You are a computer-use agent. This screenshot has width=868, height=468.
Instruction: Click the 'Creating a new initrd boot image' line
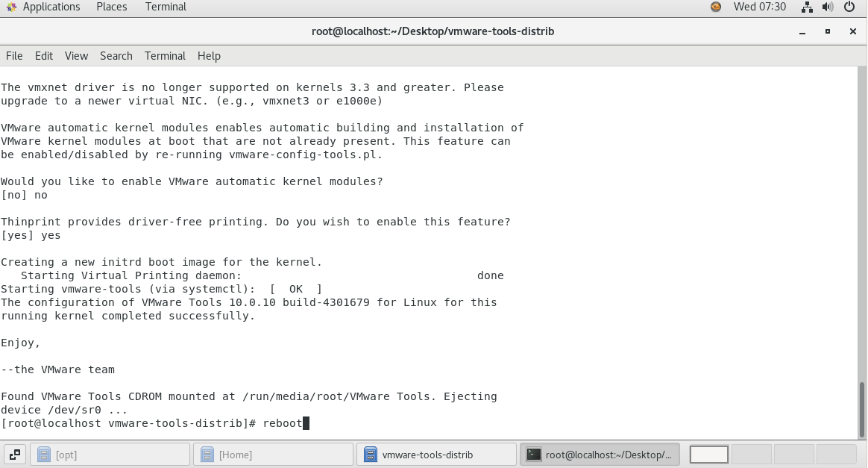coord(161,262)
